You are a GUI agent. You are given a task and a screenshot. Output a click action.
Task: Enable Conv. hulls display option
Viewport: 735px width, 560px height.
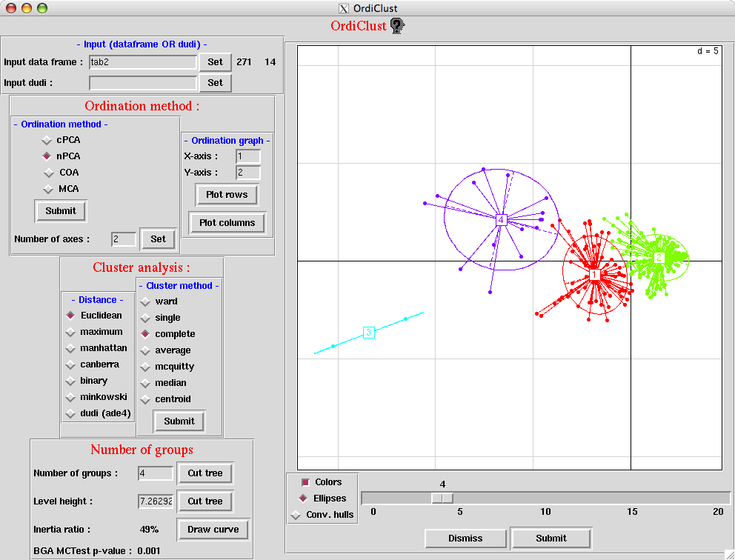point(296,515)
